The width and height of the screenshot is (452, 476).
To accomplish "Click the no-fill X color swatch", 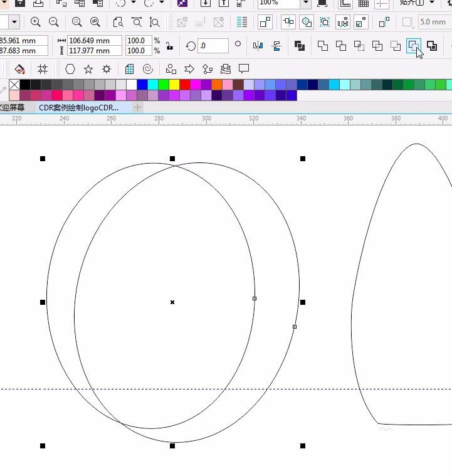I will point(14,85).
